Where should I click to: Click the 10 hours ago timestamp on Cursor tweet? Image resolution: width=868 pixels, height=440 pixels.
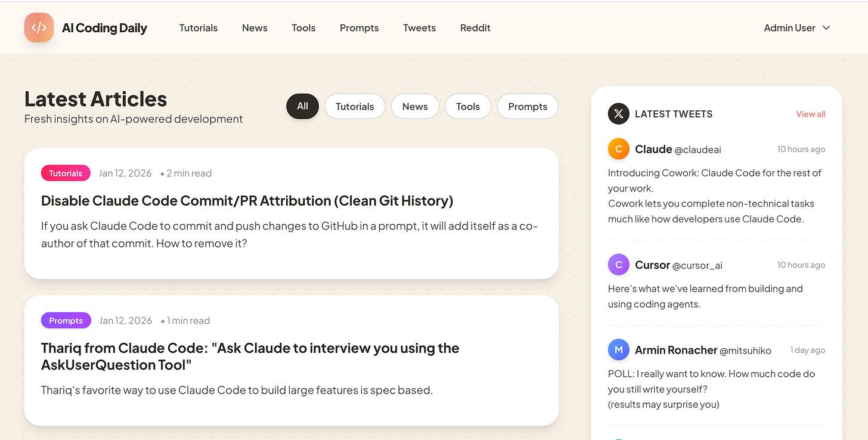(801, 265)
